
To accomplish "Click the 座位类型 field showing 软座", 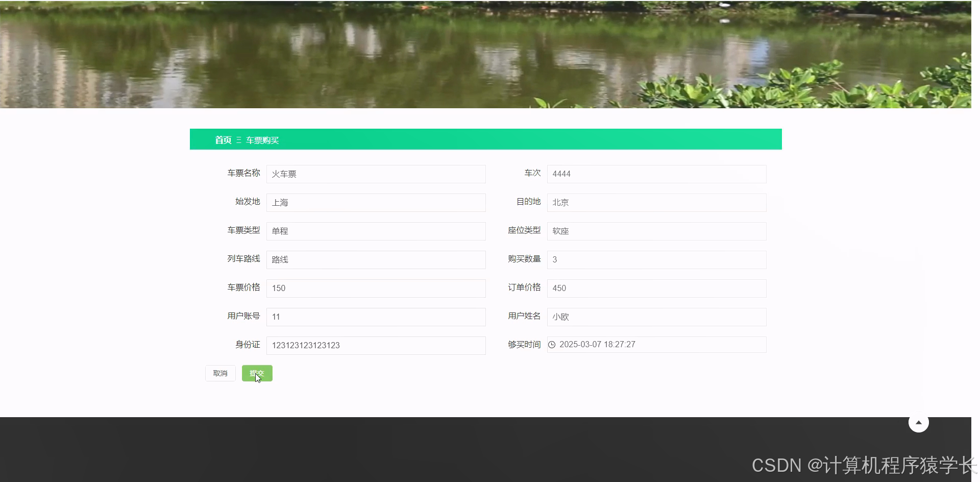I will click(656, 231).
